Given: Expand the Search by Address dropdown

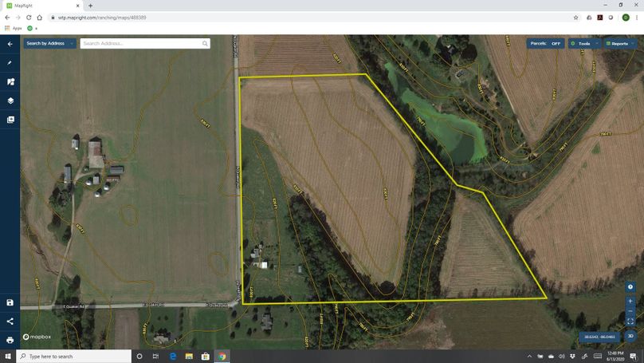Looking at the screenshot, I should [49, 43].
